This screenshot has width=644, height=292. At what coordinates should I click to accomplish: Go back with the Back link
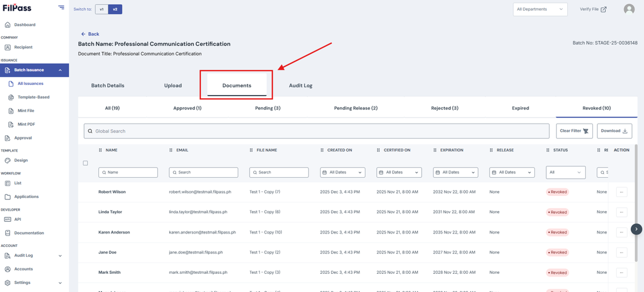[90, 34]
